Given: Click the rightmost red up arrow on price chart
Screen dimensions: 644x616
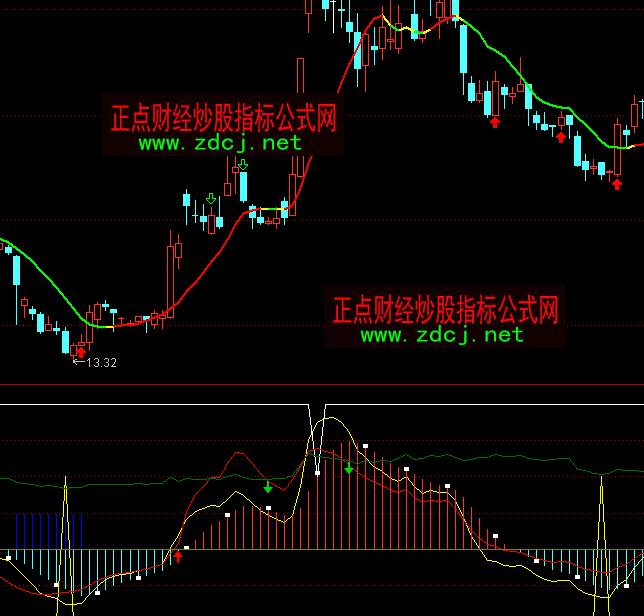Looking at the screenshot, I should (x=617, y=183).
